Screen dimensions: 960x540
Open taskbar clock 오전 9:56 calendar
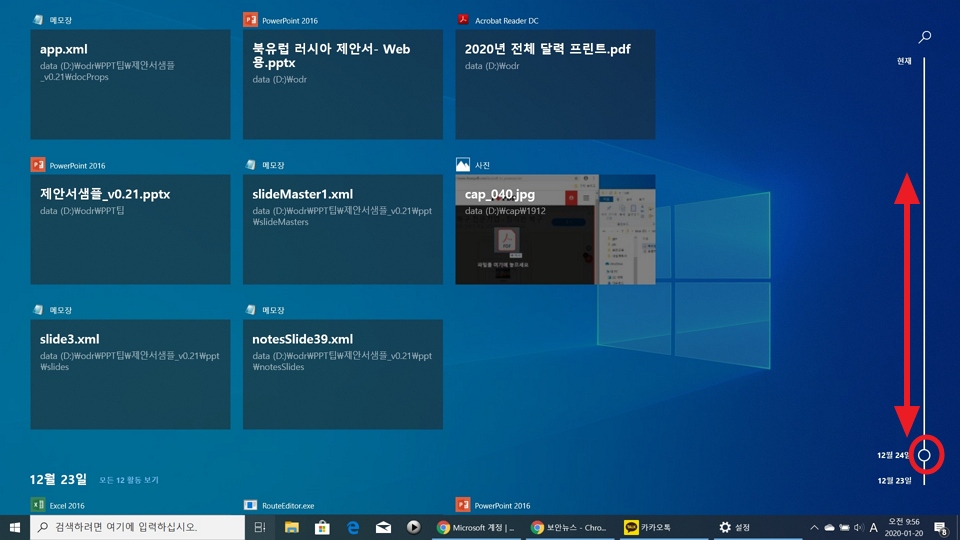pos(904,527)
